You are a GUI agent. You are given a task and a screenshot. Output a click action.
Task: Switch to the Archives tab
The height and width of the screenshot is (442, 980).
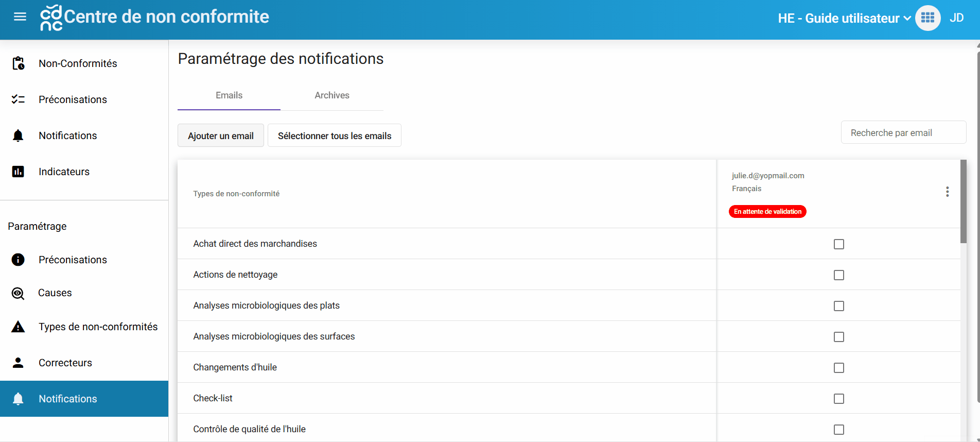coord(332,95)
